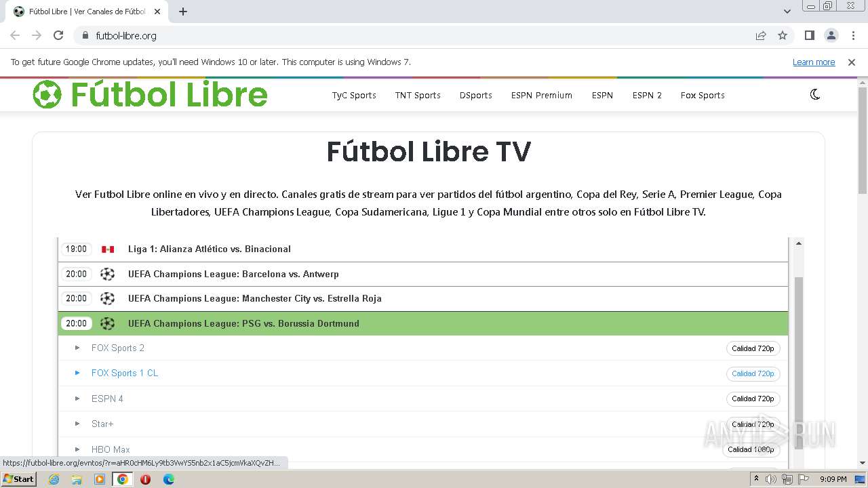Click the Peru flag icon

(108, 249)
